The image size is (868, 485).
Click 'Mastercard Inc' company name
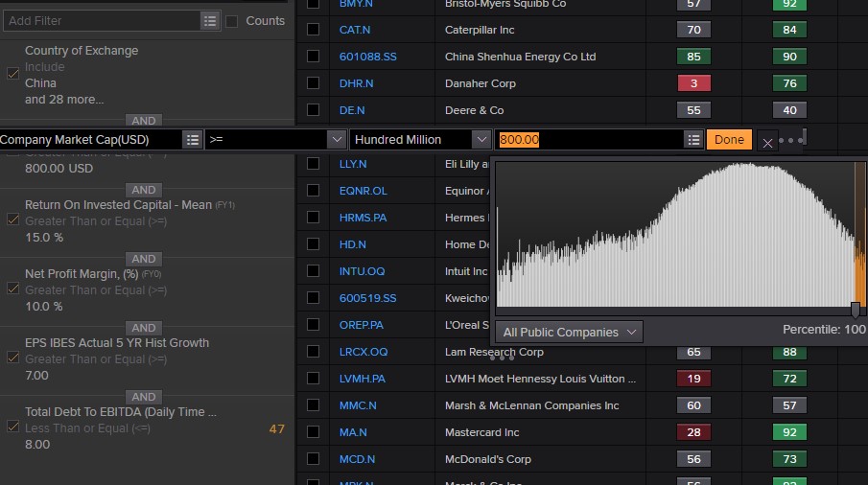(x=481, y=432)
